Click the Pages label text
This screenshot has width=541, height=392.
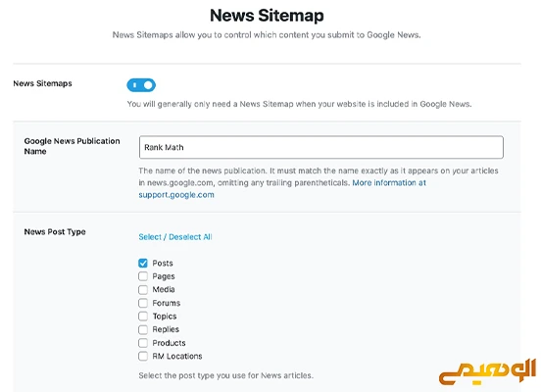tap(164, 276)
